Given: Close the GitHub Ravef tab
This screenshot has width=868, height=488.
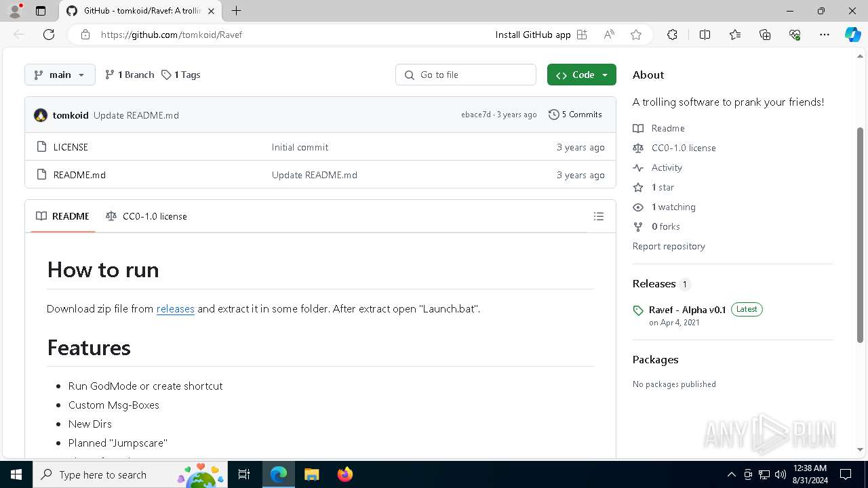Looking at the screenshot, I should click(212, 11).
